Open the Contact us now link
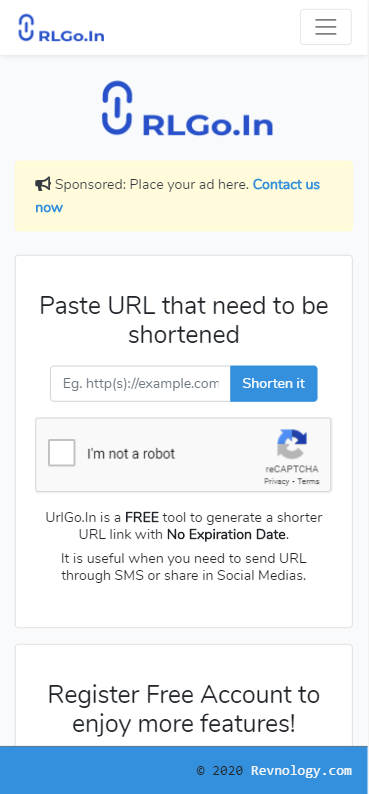Image resolution: width=369 pixels, height=794 pixels. (x=177, y=196)
